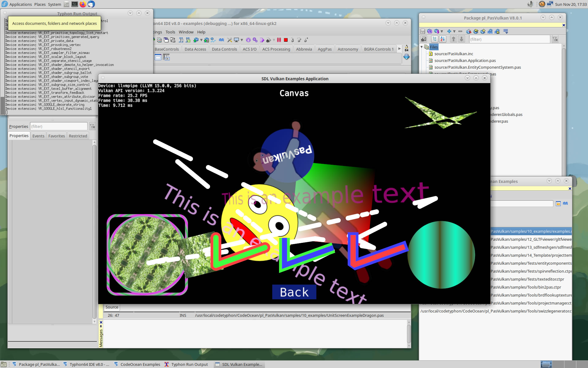Click the blue plus Add icon in package window
The image size is (588, 368).
click(x=449, y=31)
